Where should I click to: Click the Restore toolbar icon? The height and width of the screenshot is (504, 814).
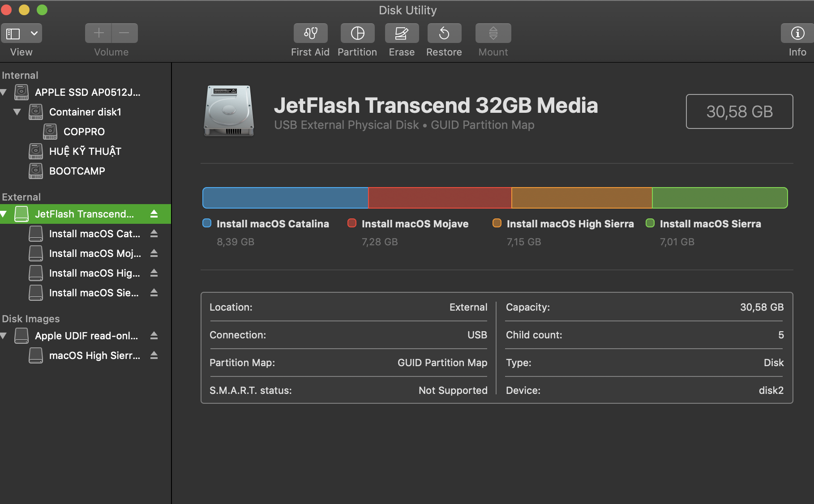444,33
